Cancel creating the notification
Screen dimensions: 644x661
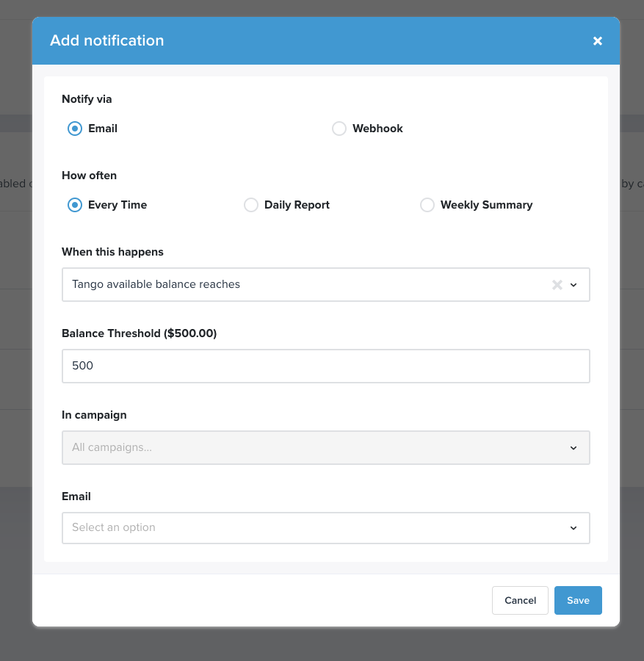(520, 600)
